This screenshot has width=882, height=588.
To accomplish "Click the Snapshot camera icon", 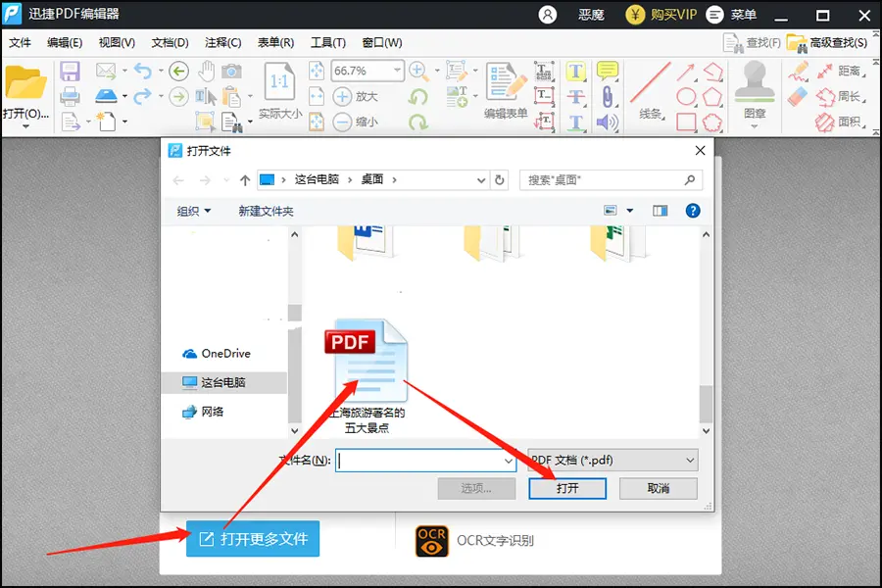I will [x=231, y=72].
